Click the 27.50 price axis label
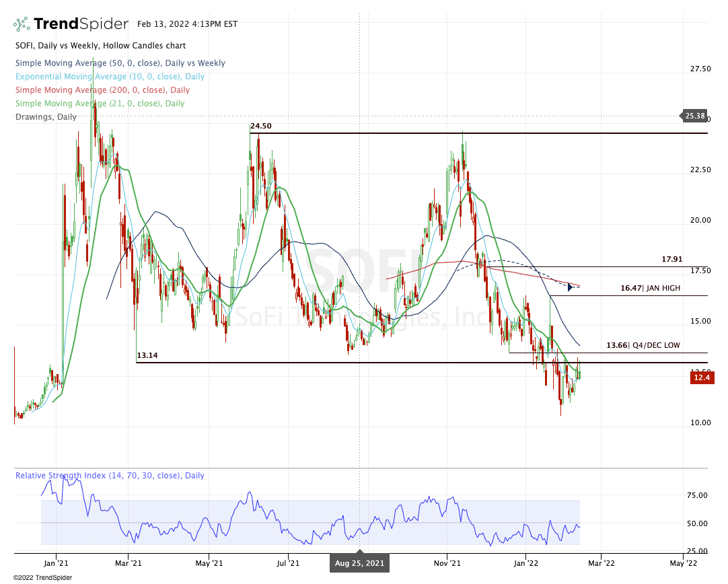 pyautogui.click(x=700, y=69)
